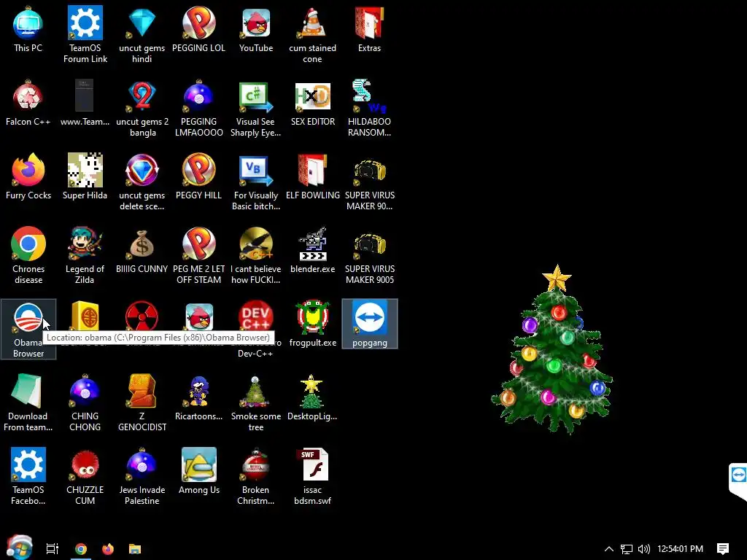
Task: Click the 12:54:01 PM taskbar clock
Action: click(x=681, y=548)
